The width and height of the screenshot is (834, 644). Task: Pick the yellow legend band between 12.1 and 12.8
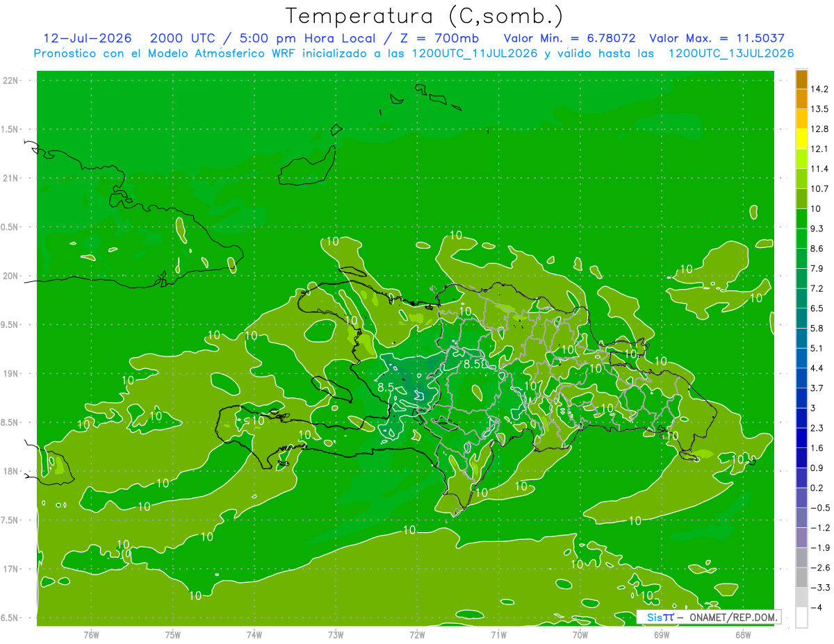click(801, 139)
